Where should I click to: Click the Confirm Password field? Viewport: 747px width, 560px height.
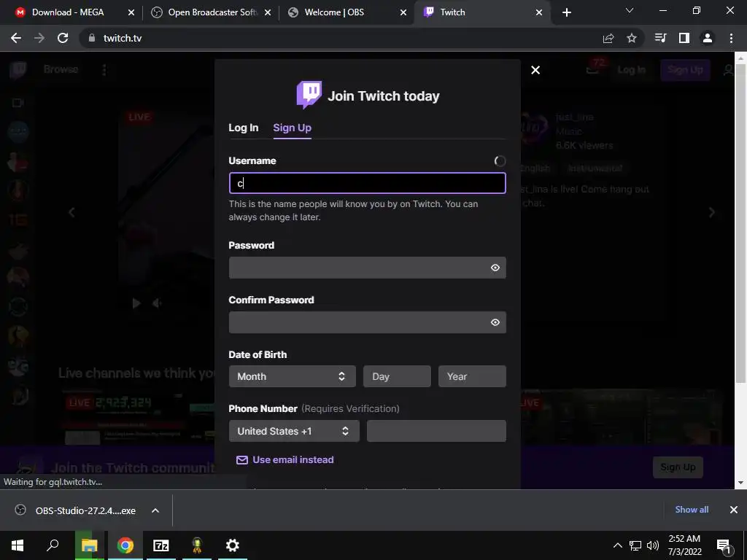click(368, 322)
